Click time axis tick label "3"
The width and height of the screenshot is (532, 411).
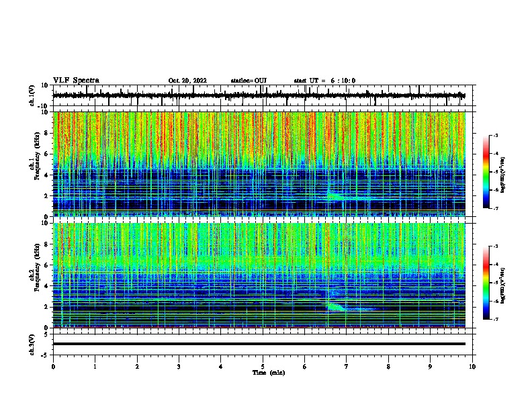tap(179, 367)
